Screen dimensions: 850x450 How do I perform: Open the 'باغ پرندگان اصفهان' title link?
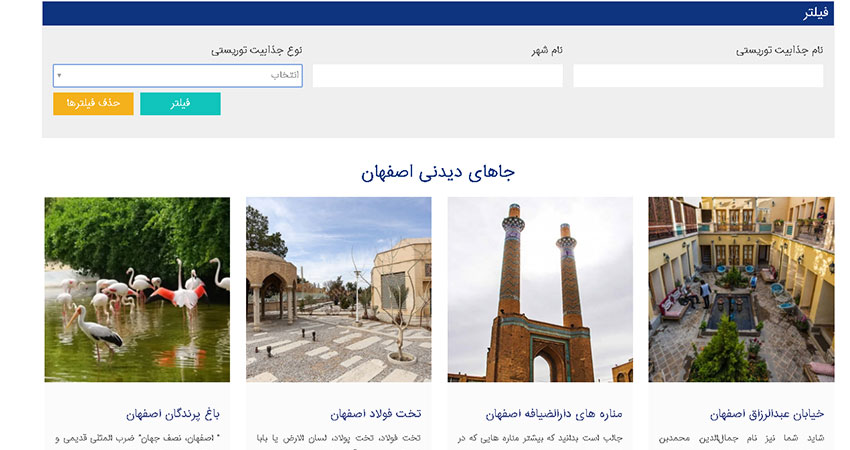[178, 414]
